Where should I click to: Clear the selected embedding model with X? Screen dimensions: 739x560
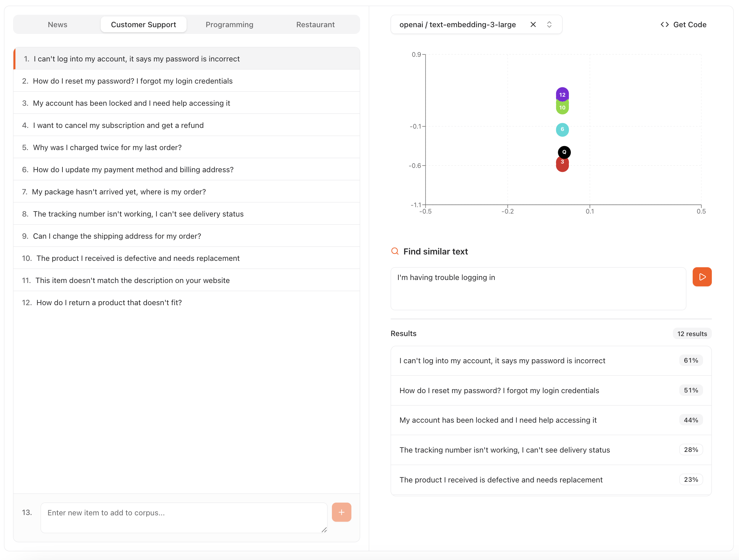click(533, 25)
